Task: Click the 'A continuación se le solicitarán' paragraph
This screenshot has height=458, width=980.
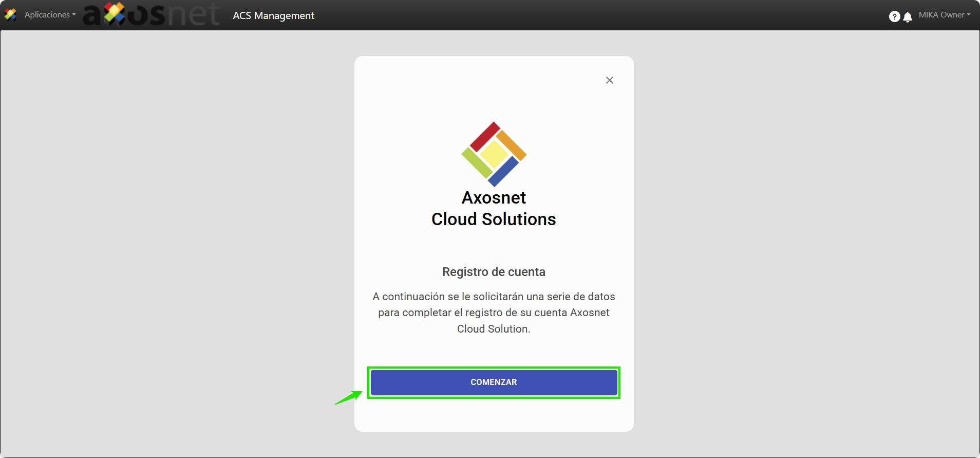Action: pyautogui.click(x=494, y=313)
